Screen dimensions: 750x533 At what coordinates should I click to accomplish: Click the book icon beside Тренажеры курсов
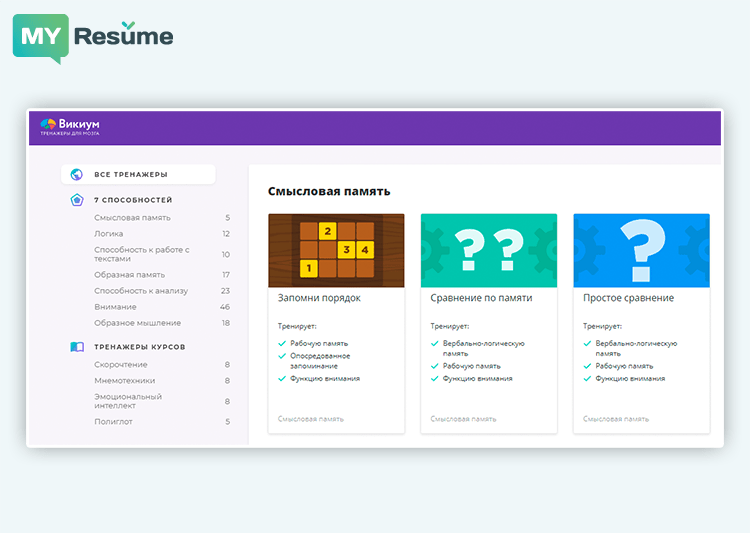76,347
